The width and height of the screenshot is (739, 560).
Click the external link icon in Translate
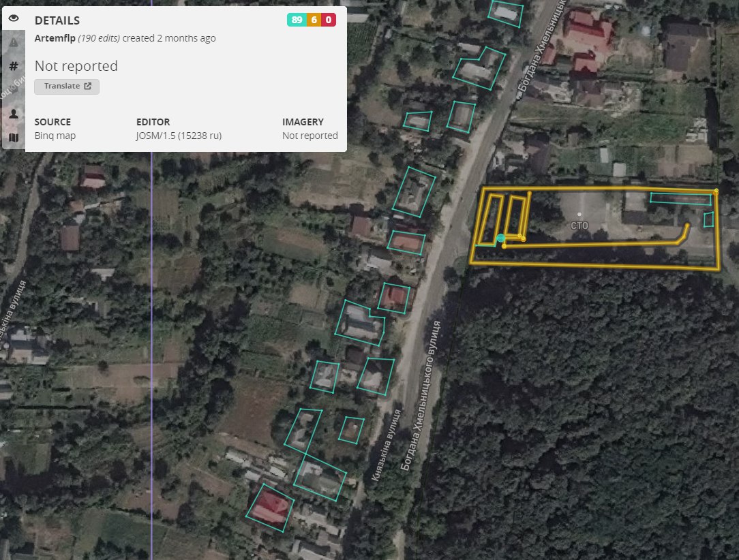tap(88, 87)
